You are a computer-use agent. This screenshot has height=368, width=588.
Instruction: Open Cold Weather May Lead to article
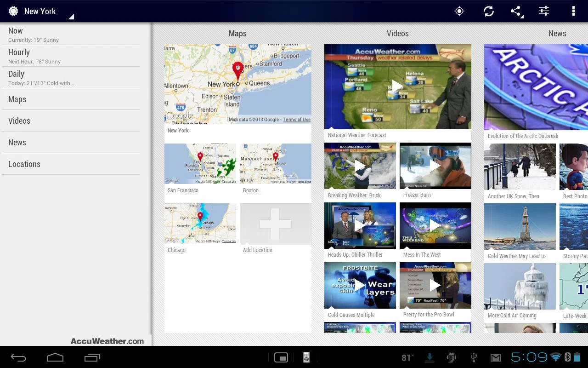(x=520, y=226)
